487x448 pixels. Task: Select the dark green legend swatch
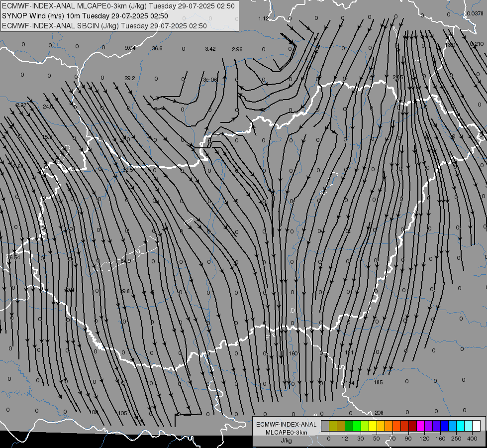(349, 426)
